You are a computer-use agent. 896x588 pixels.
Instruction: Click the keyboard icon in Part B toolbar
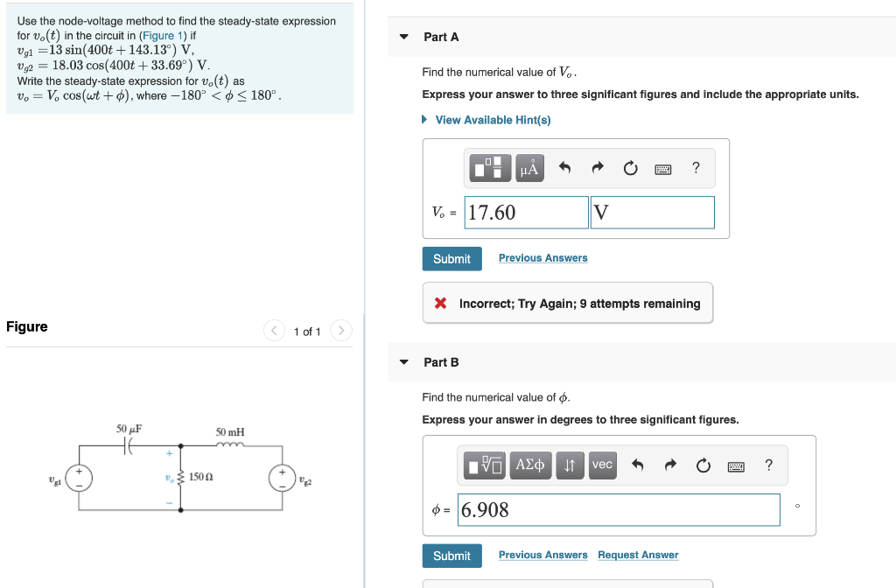pos(737,465)
